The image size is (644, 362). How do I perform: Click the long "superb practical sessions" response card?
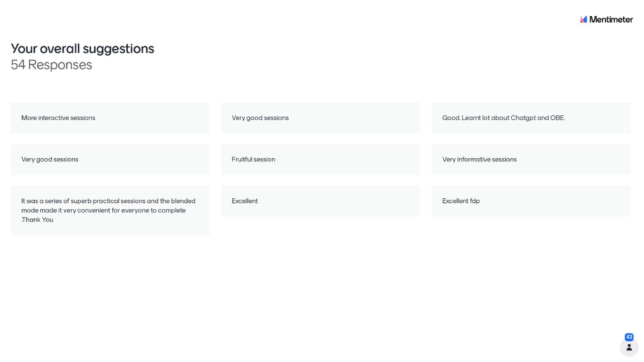point(110,210)
